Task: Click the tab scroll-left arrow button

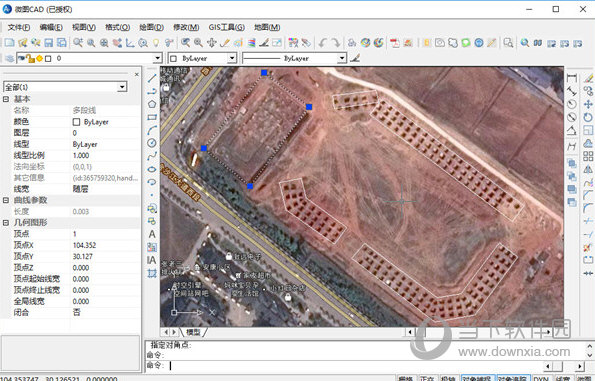Action: (166, 332)
